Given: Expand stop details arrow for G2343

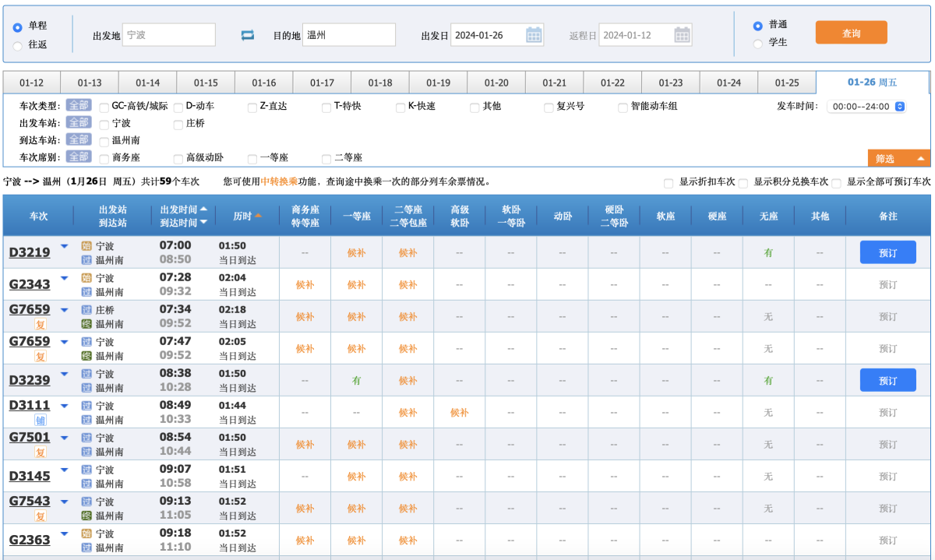Looking at the screenshot, I should click(65, 278).
